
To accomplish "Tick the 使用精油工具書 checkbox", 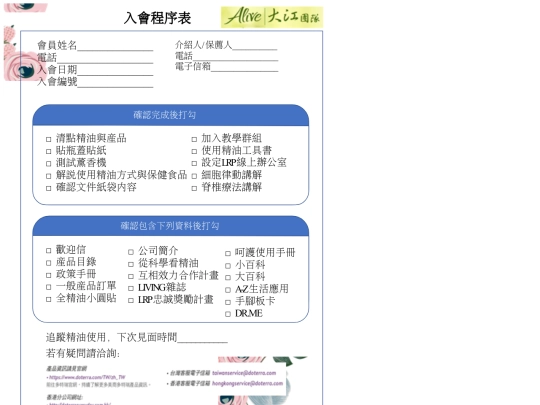I will pos(194,151).
